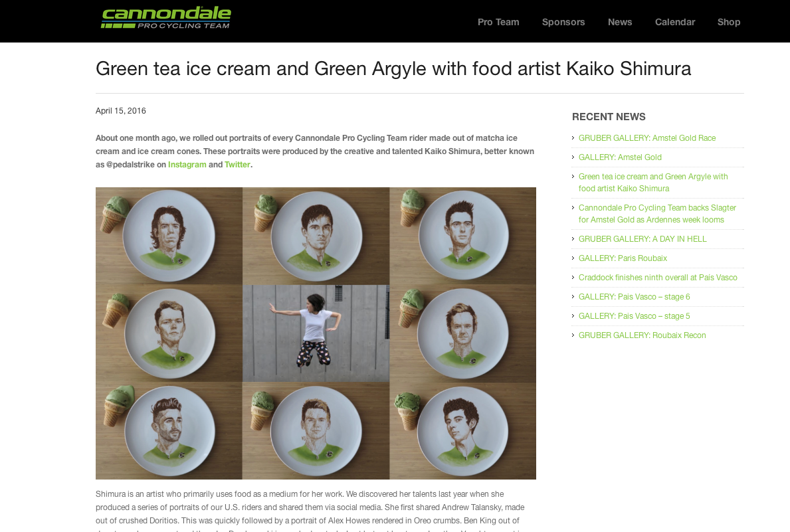790x532 pixels.
Task: Open the Calendar page
Action: (674, 22)
